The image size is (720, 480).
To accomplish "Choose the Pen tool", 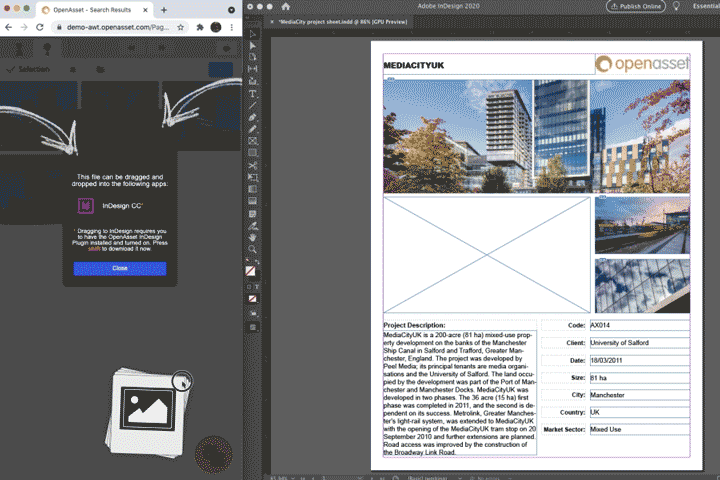I will [253, 118].
